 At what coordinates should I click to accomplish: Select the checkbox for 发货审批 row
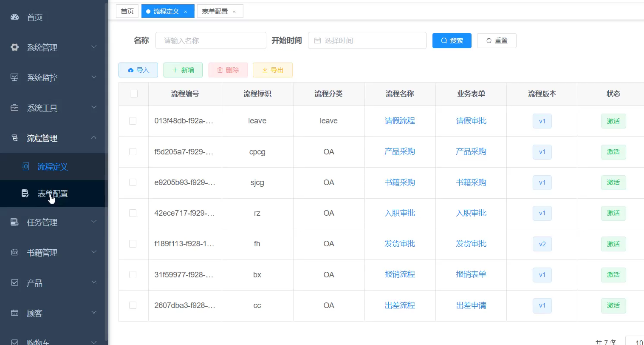133,244
